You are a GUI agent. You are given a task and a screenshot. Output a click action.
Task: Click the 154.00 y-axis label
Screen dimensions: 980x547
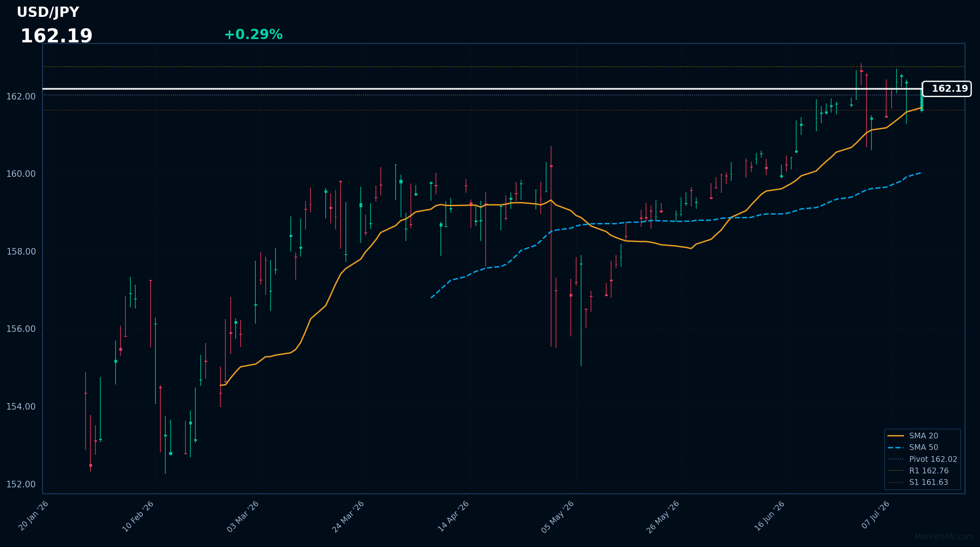coord(21,407)
